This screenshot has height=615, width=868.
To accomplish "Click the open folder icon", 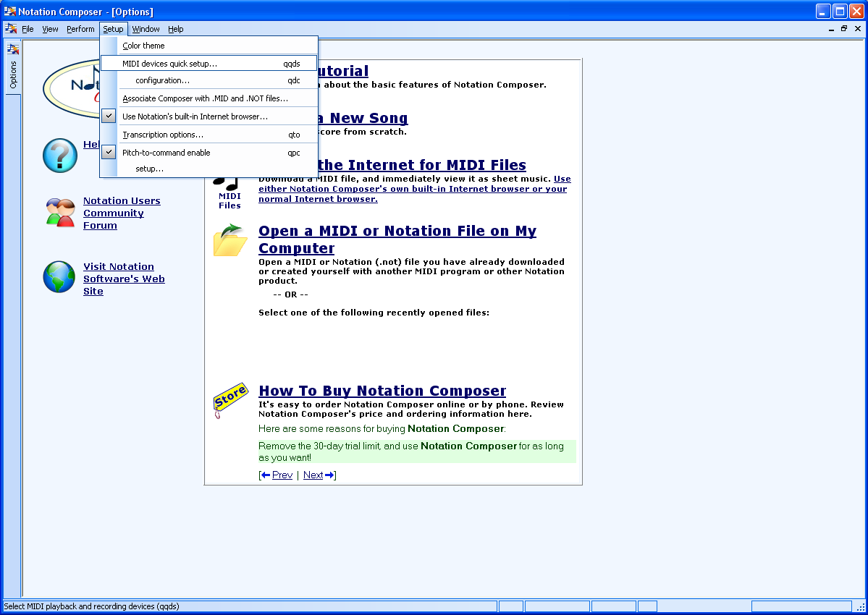I will click(x=229, y=240).
